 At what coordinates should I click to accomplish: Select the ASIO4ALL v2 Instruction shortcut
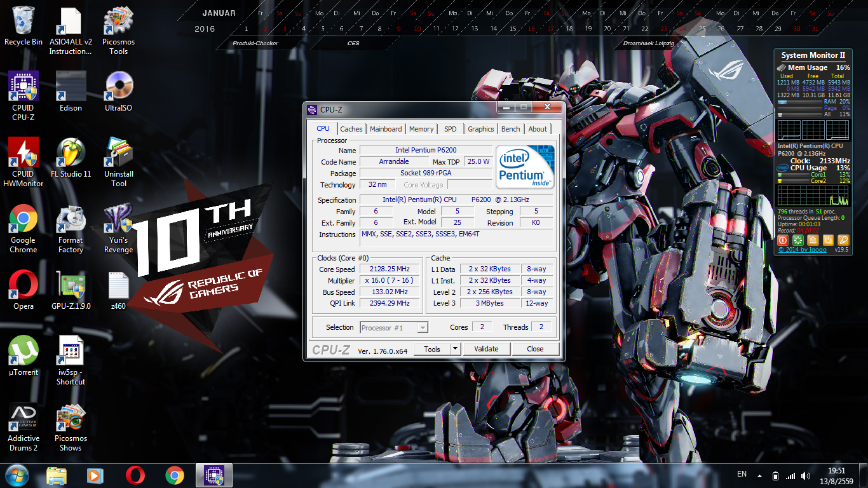point(71,32)
